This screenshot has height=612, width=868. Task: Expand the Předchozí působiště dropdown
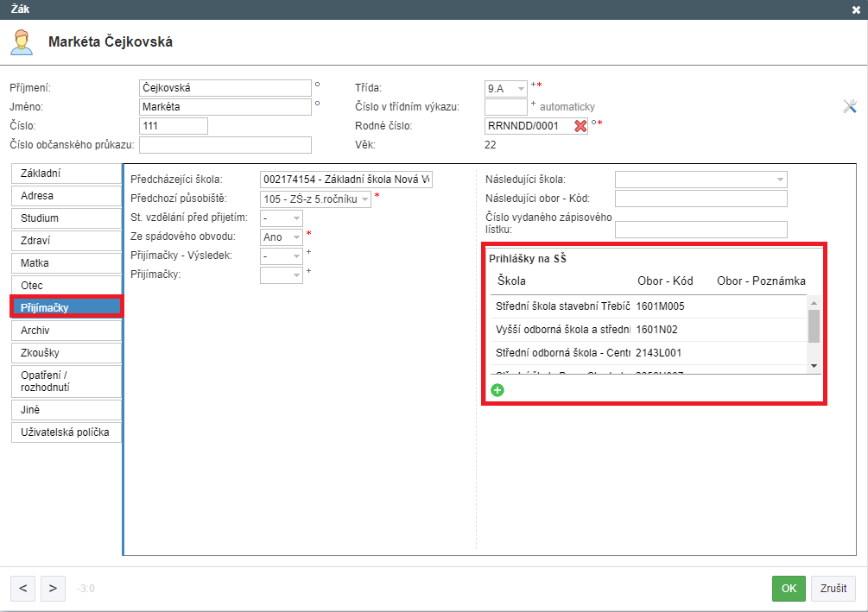pos(315,199)
